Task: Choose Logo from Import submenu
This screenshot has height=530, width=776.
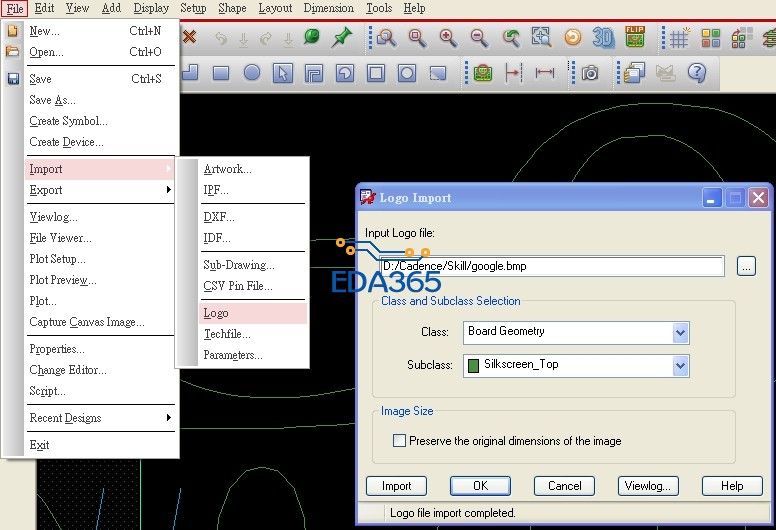Action: pos(216,313)
